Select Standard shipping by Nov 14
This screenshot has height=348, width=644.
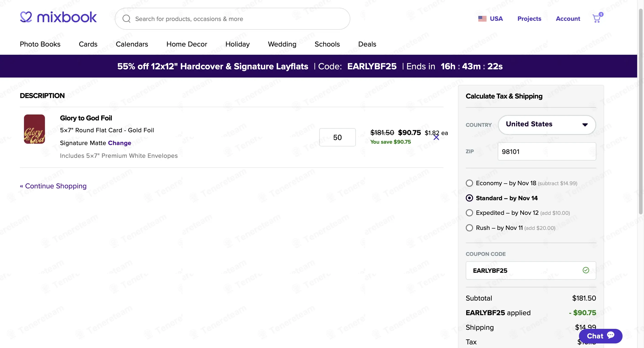(x=469, y=198)
